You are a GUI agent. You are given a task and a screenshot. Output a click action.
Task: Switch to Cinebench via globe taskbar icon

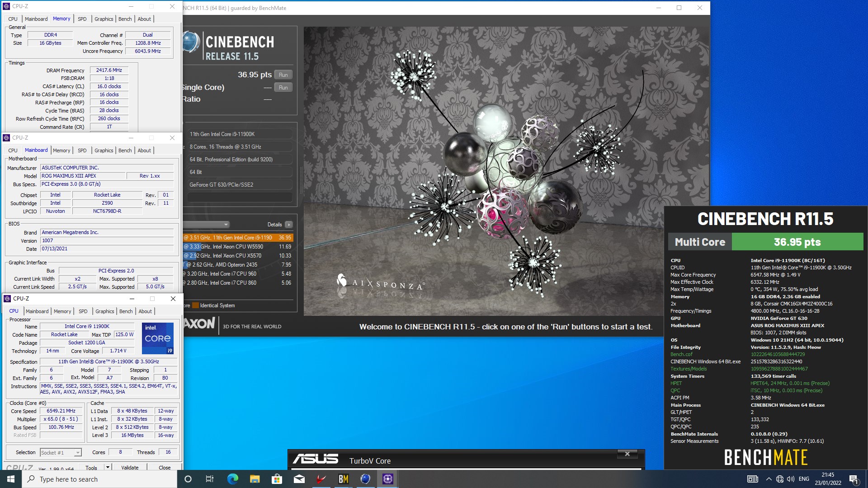click(365, 479)
